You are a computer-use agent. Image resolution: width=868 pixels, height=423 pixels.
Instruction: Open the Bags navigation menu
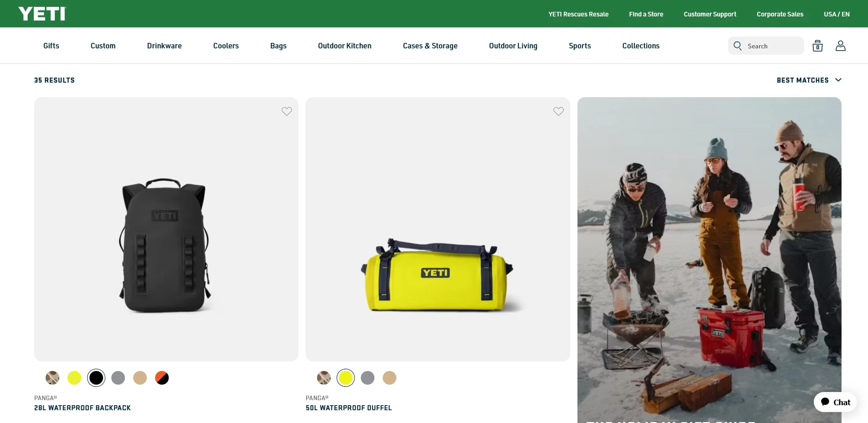278,46
